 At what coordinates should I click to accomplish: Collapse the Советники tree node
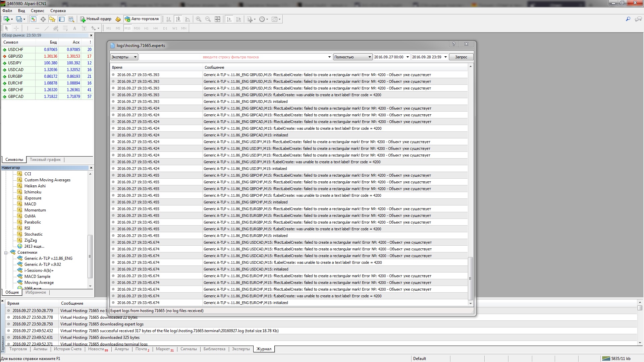click(6, 253)
